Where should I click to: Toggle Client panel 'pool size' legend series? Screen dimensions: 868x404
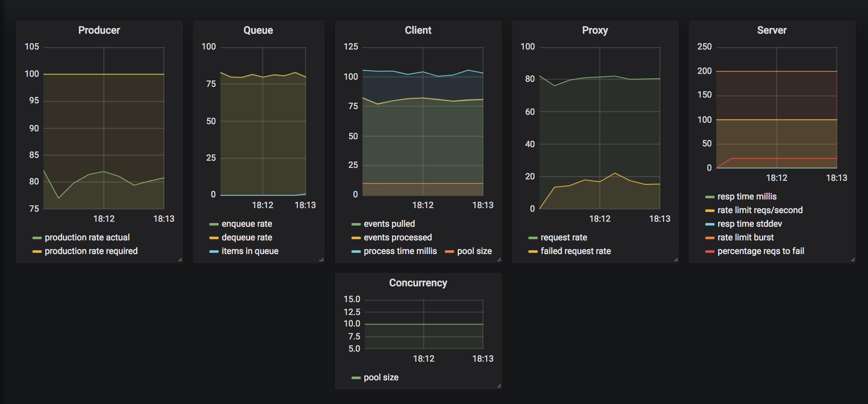[x=474, y=251]
